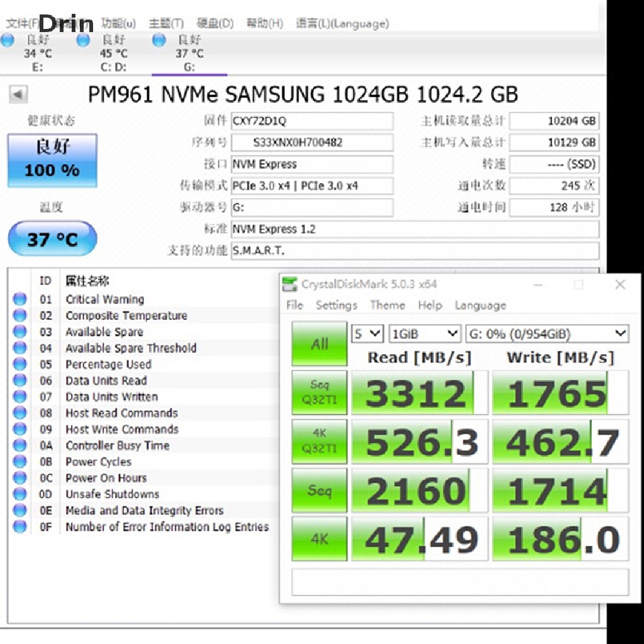Click the empty comment box in CrystalDiskMark
The width and height of the screenshot is (644, 644).
(460, 582)
